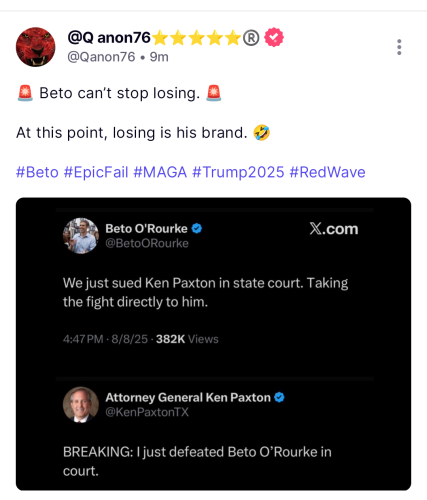This screenshot has width=427, height=500.
Task: Click Beto O'Rourke's blue verified checkmark
Action: [197, 229]
